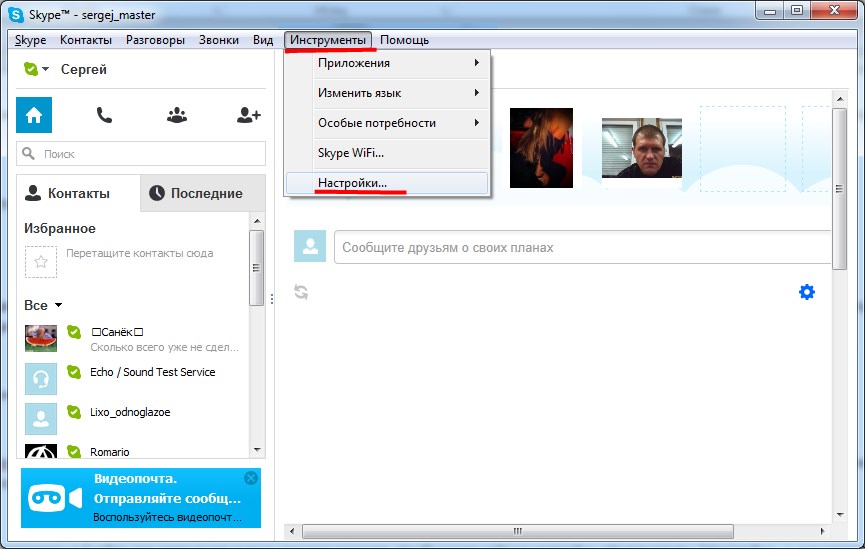
Task: Click horizontal scrollbar left arrow
Action: tap(292, 531)
